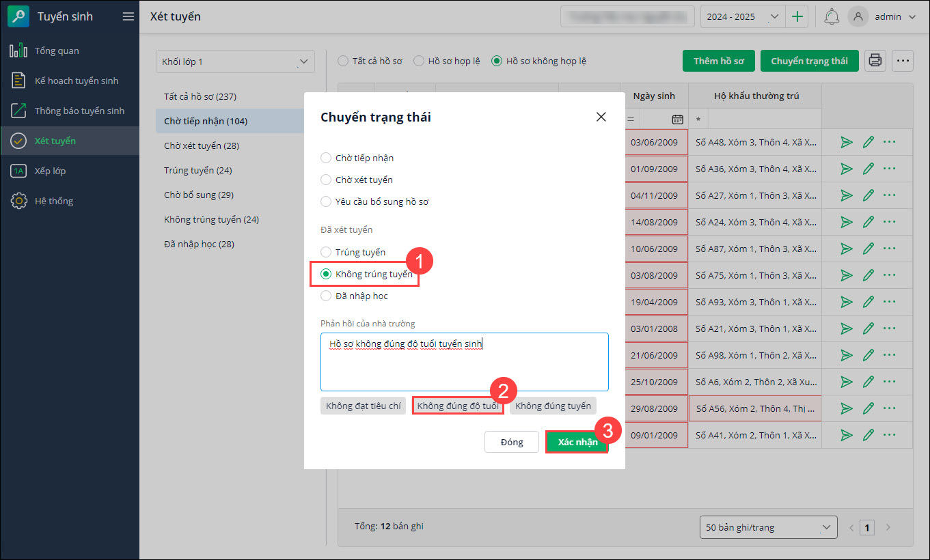930x560 pixels.
Task: Choose the Hồ sơ không hợp lệ radio
Action: point(497,61)
